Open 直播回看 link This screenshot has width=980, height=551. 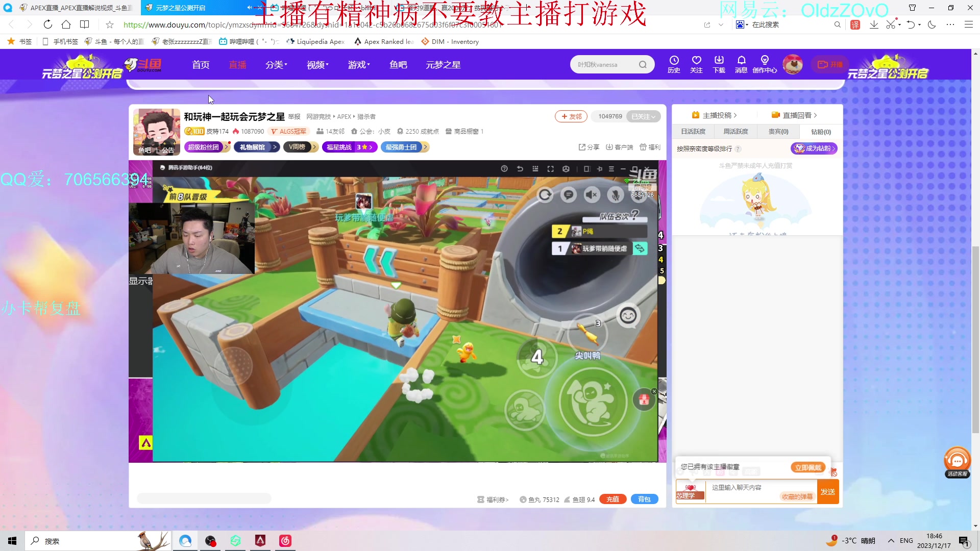[x=794, y=115]
